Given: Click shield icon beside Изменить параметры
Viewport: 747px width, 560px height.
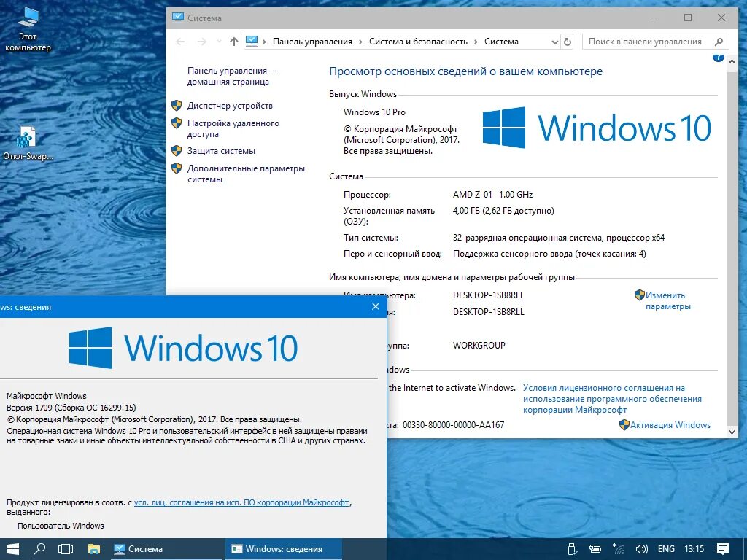Looking at the screenshot, I should (x=639, y=295).
